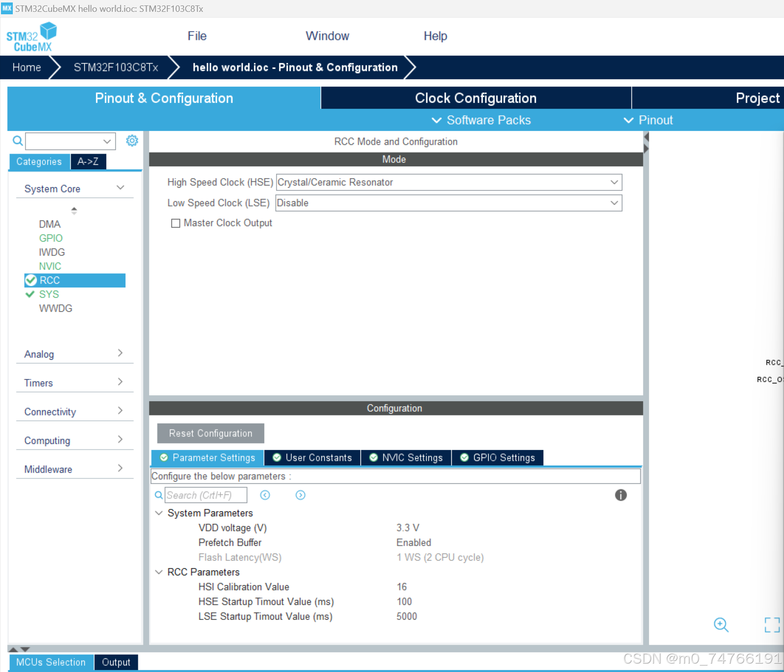The width and height of the screenshot is (784, 672).
Task: Select SYS in System Core
Action: [49, 294]
